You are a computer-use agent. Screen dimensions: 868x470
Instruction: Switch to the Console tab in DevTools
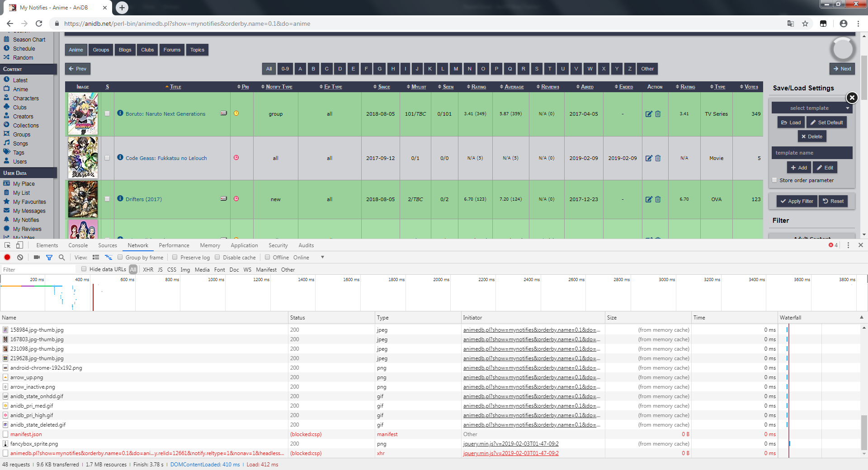click(x=78, y=245)
